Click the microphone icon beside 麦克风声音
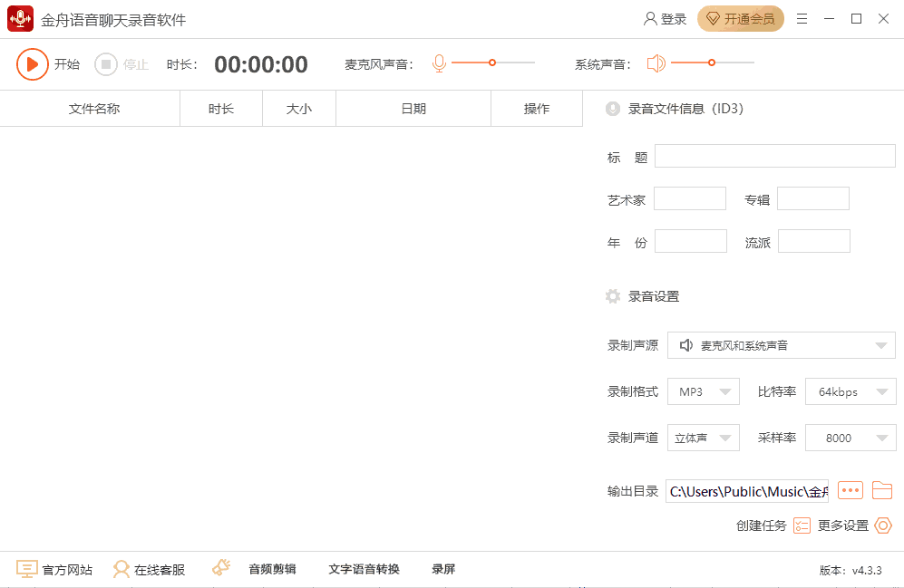Image resolution: width=904 pixels, height=588 pixels. (439, 63)
